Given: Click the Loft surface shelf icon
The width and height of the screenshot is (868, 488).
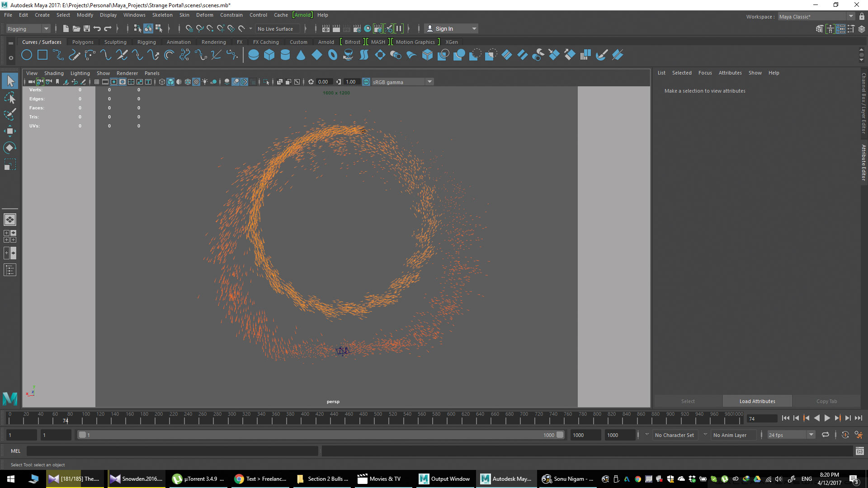Looking at the screenshot, I should pyautogui.click(x=364, y=55).
